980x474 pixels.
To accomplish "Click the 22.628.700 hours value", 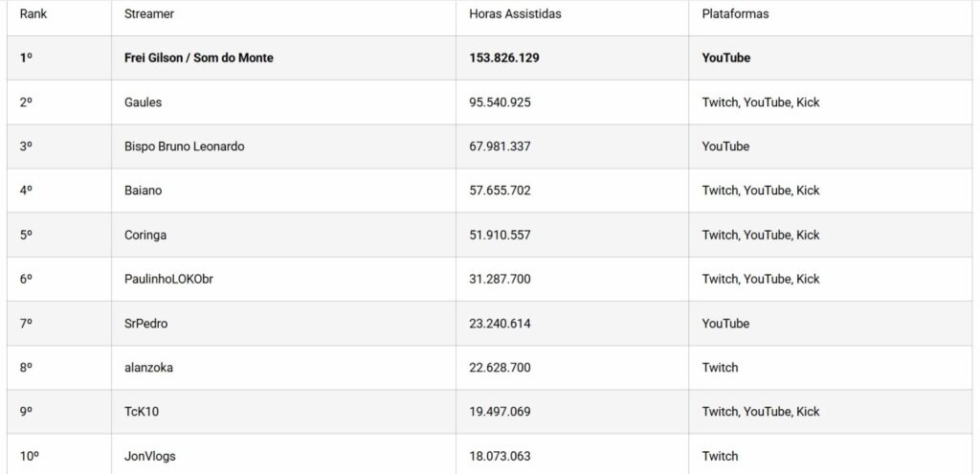I will tap(500, 368).
